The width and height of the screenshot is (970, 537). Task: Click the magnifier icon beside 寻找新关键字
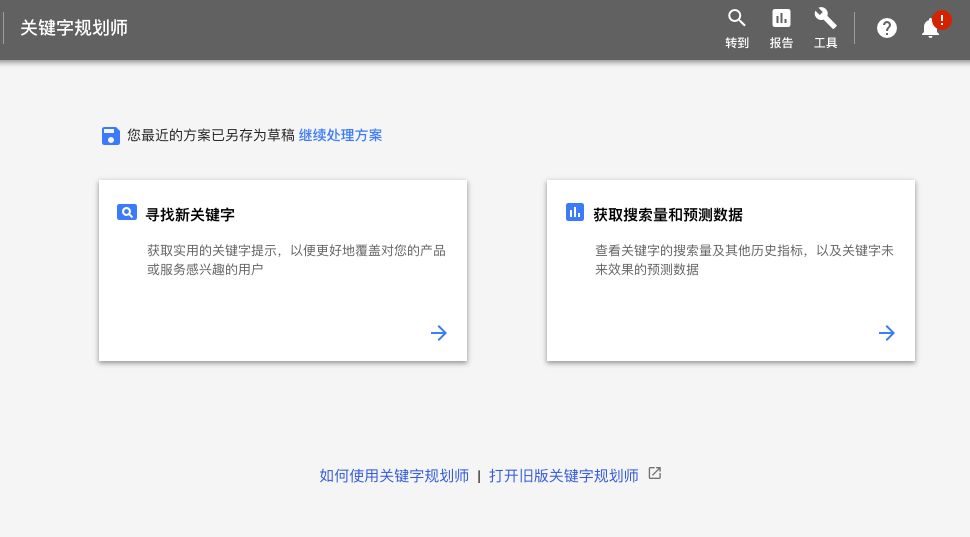click(x=126, y=213)
